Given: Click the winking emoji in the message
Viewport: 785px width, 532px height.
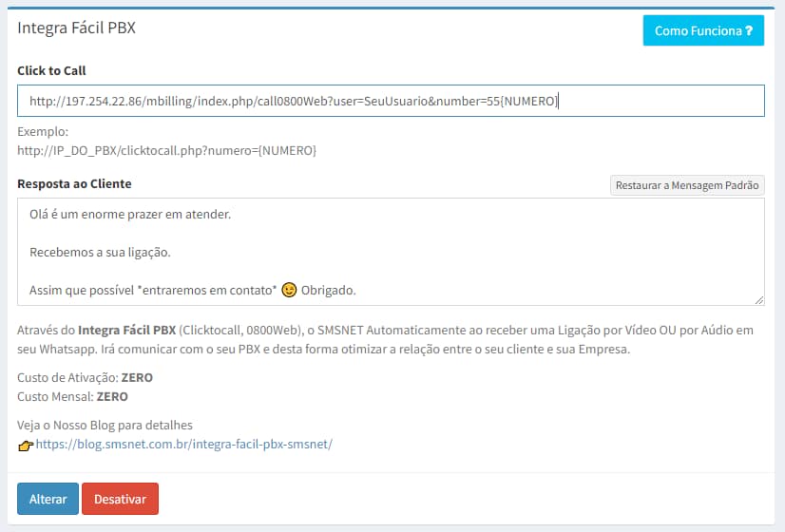Looking at the screenshot, I should (289, 290).
